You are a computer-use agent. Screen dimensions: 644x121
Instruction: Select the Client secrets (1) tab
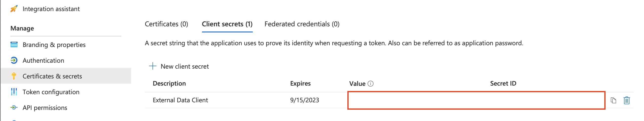coord(227,24)
